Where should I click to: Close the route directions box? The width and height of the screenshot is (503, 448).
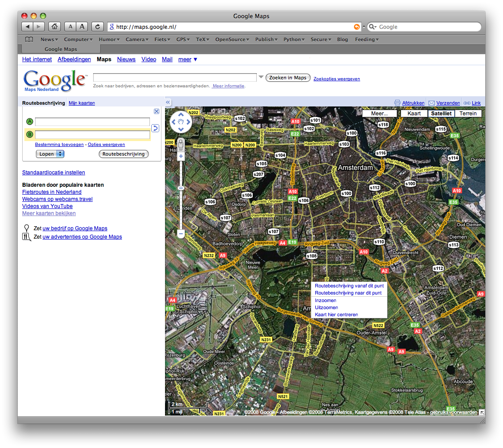click(157, 111)
